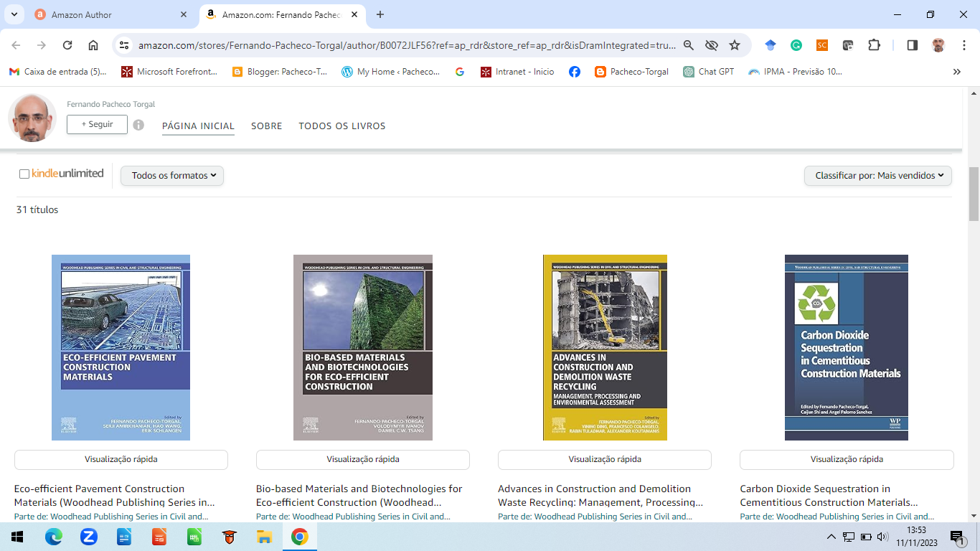This screenshot has height=551, width=980.
Task: Show more bookmarks via double chevron
Action: 956,72
